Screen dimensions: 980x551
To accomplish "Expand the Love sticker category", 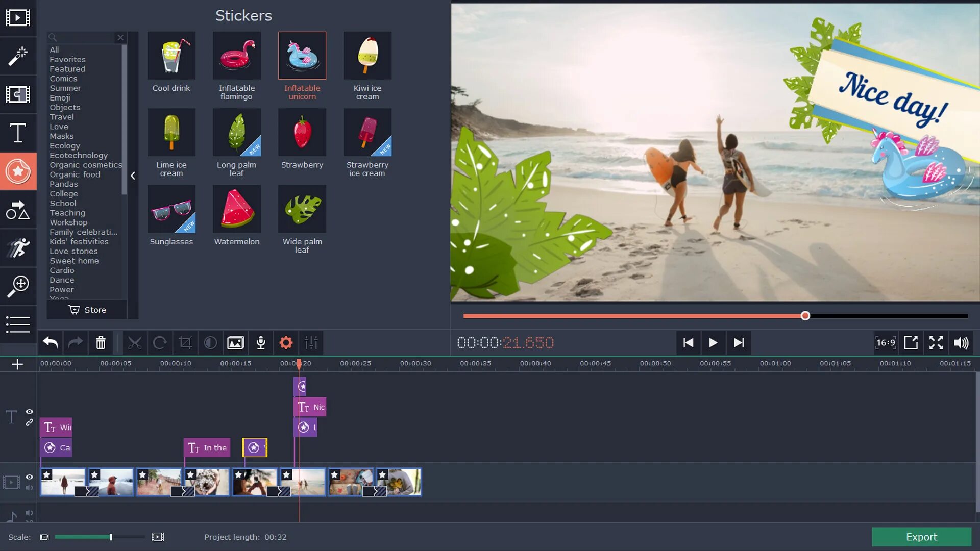I will coord(59,127).
